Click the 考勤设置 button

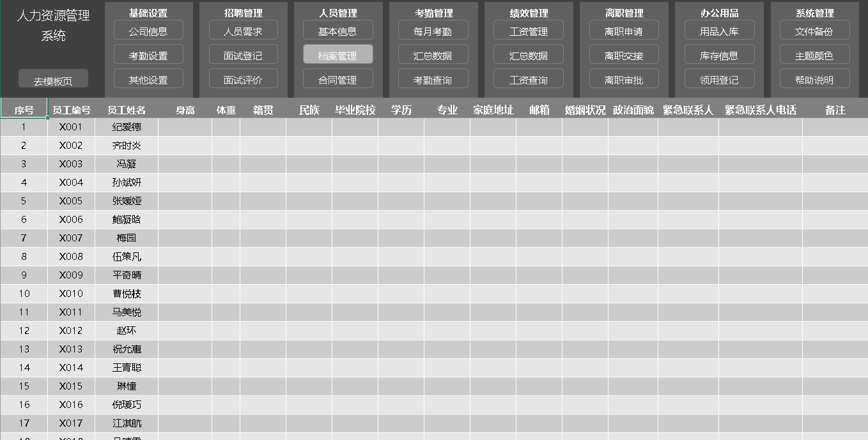(148, 55)
